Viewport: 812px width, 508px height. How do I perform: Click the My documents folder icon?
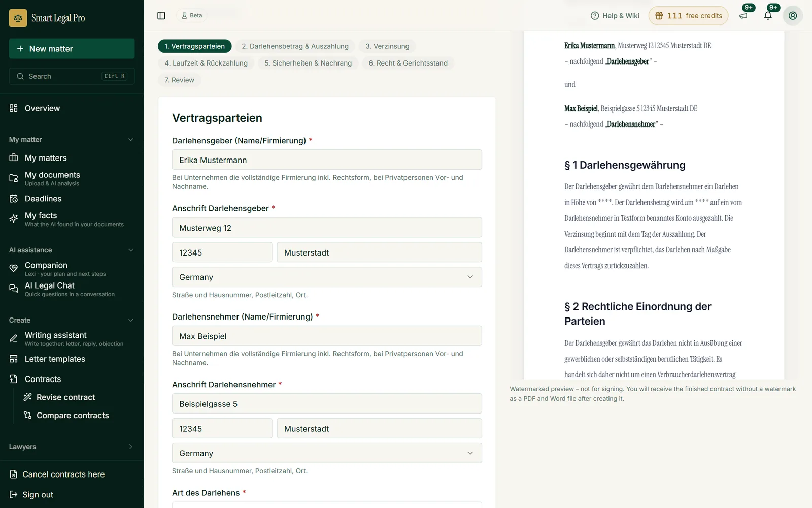coord(14,178)
